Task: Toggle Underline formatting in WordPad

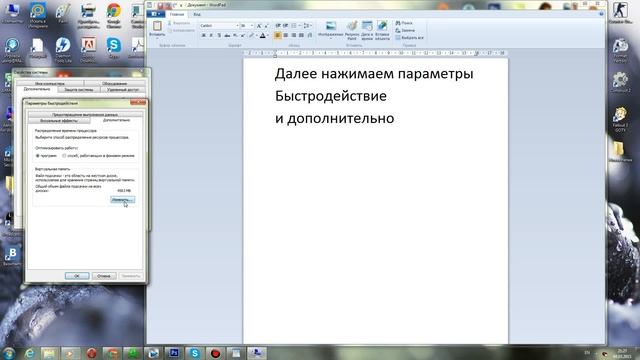Action: (219, 36)
